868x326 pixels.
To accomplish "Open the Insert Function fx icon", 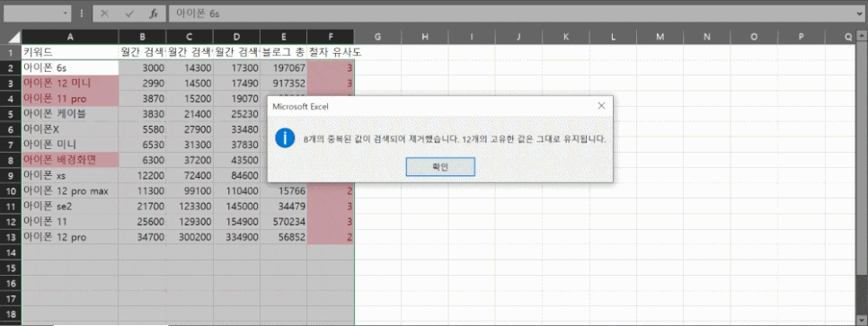I will [154, 13].
